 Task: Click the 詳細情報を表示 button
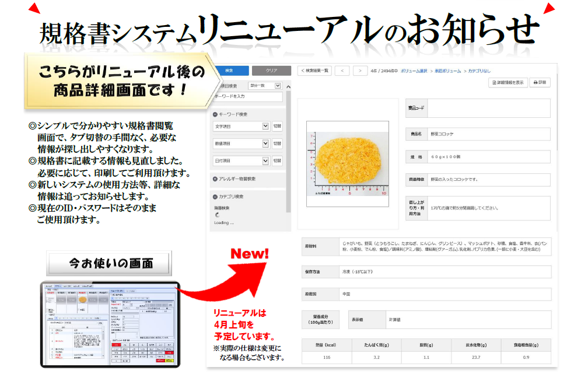coord(508,82)
